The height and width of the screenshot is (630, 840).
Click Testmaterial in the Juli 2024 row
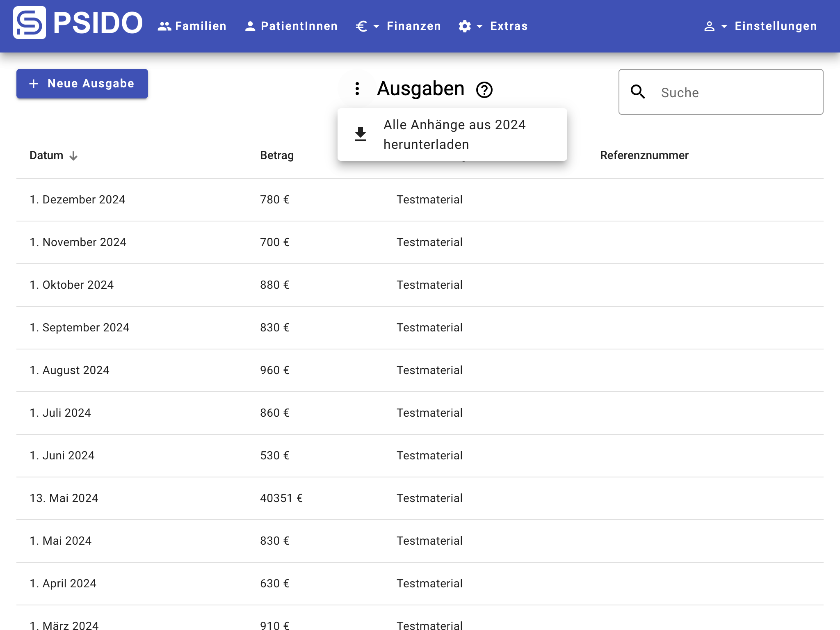pyautogui.click(x=429, y=413)
